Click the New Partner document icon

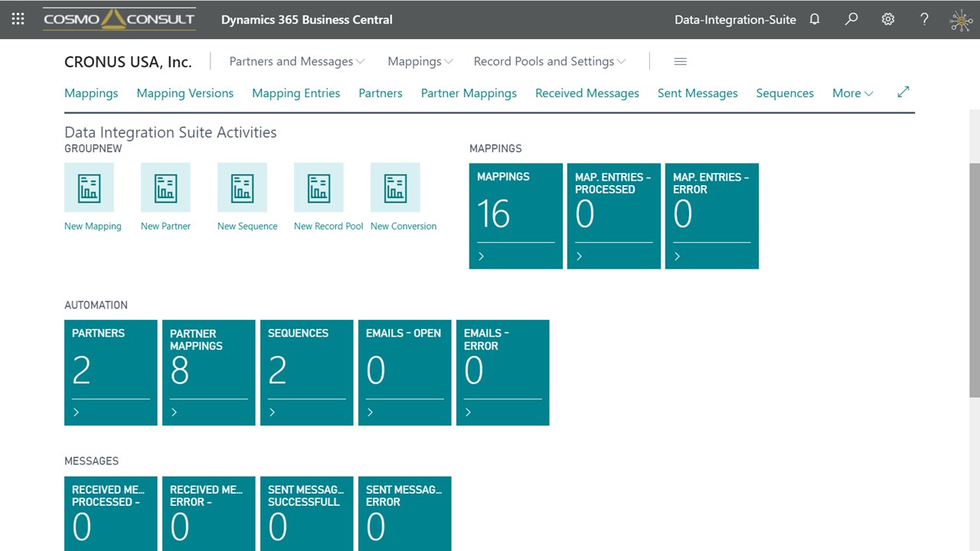pos(165,187)
